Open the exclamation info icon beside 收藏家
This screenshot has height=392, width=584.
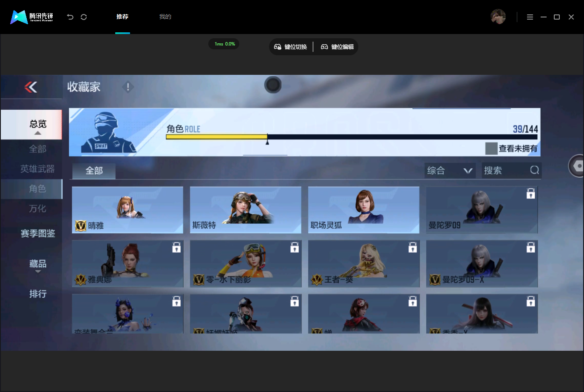[x=128, y=87]
